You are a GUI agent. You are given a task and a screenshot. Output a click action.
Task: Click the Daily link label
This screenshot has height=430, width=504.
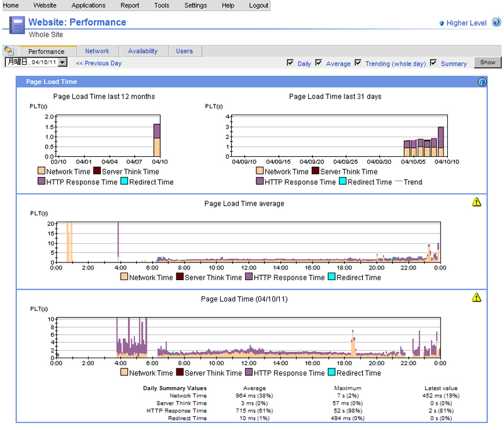click(x=304, y=64)
